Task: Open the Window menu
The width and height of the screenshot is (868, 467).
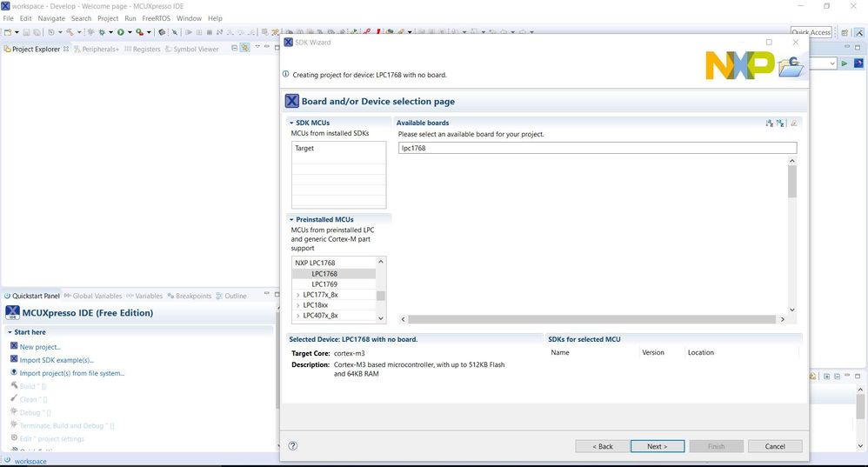Action: click(189, 18)
